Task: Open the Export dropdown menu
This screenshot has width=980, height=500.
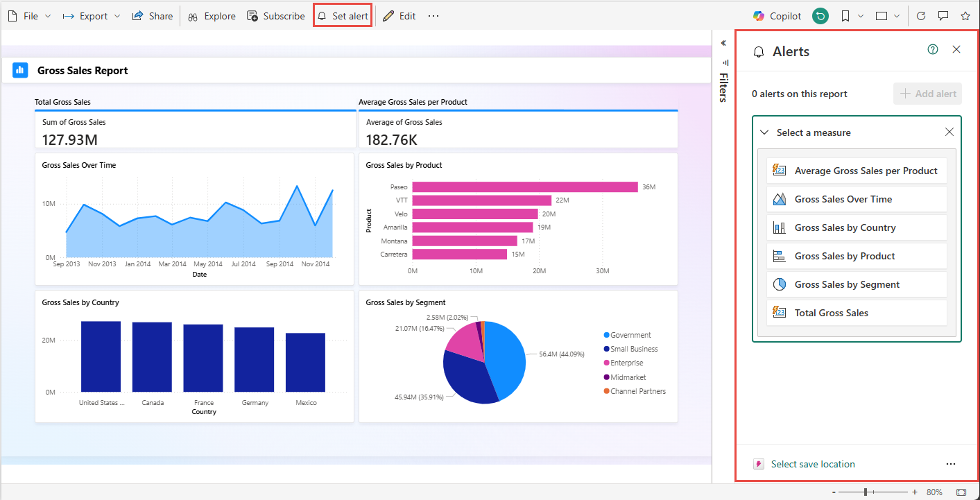Action: [92, 16]
